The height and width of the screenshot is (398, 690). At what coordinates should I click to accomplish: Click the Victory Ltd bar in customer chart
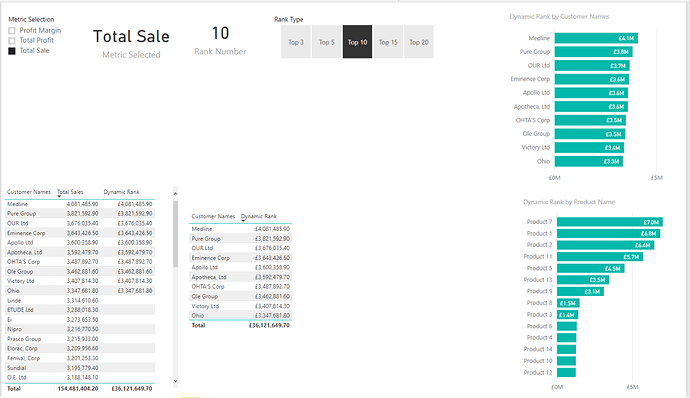(589, 147)
